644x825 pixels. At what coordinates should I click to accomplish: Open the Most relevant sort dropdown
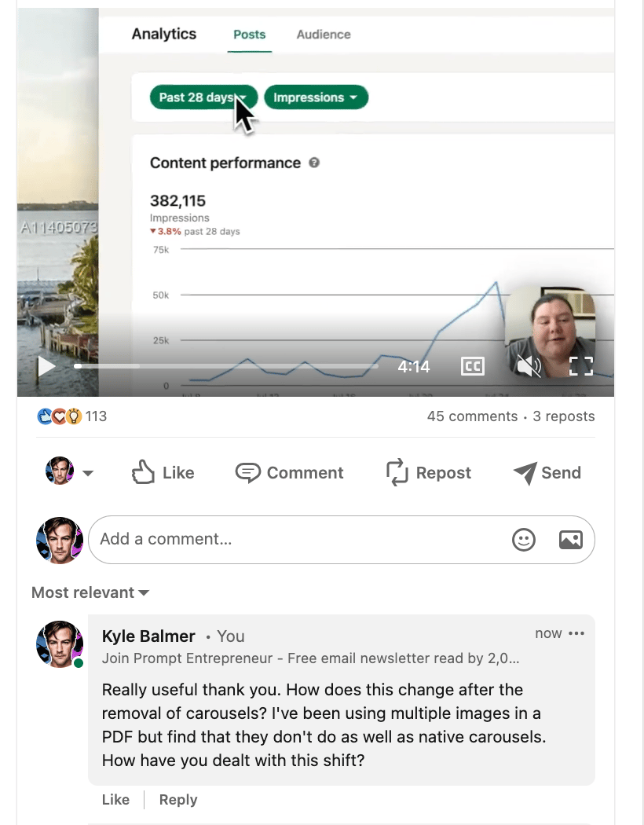90,592
